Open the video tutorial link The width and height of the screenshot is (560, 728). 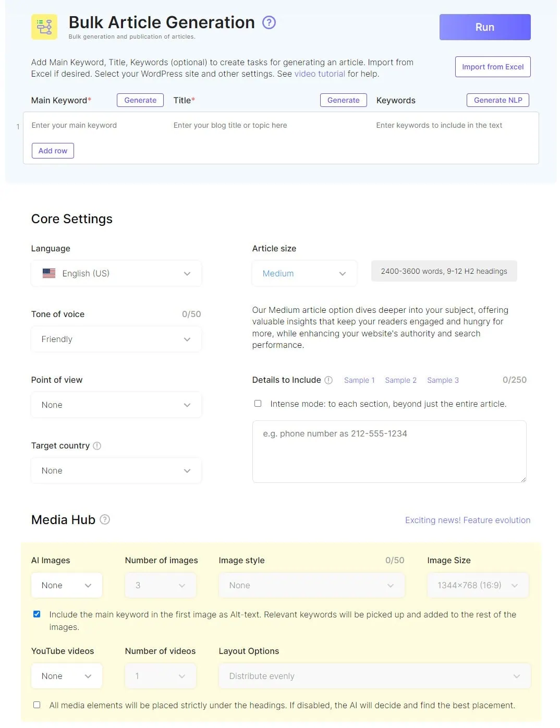(320, 74)
